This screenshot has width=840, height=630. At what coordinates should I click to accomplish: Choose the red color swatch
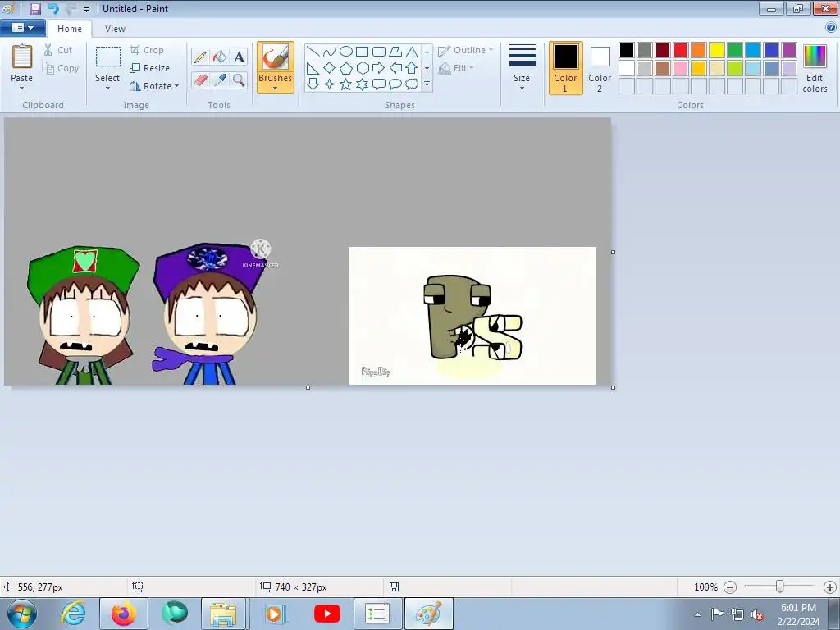click(681, 50)
